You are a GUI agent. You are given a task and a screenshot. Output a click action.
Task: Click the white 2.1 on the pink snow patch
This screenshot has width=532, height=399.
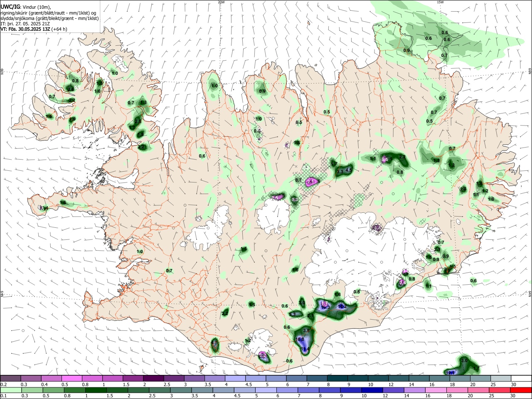(310, 182)
